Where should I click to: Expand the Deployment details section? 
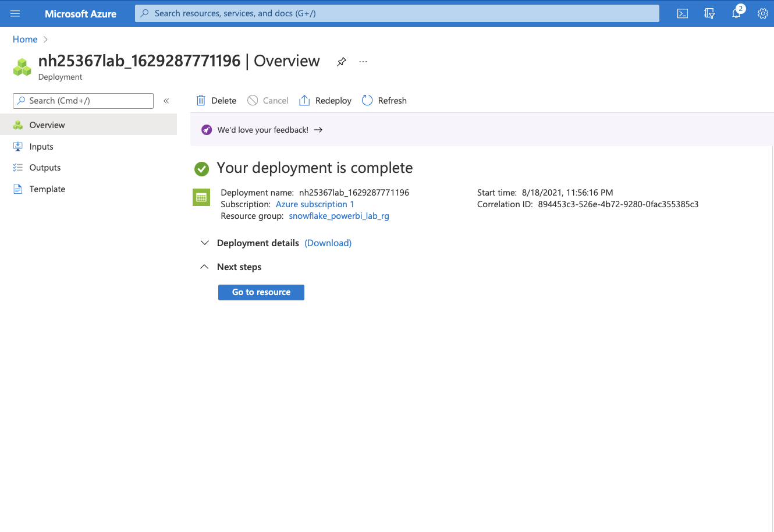pos(205,243)
